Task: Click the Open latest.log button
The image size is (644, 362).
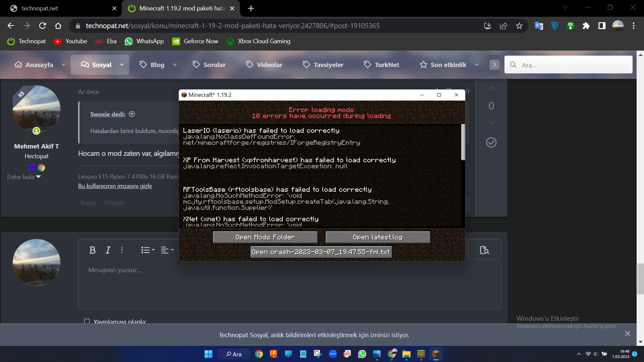Action: pos(378,237)
